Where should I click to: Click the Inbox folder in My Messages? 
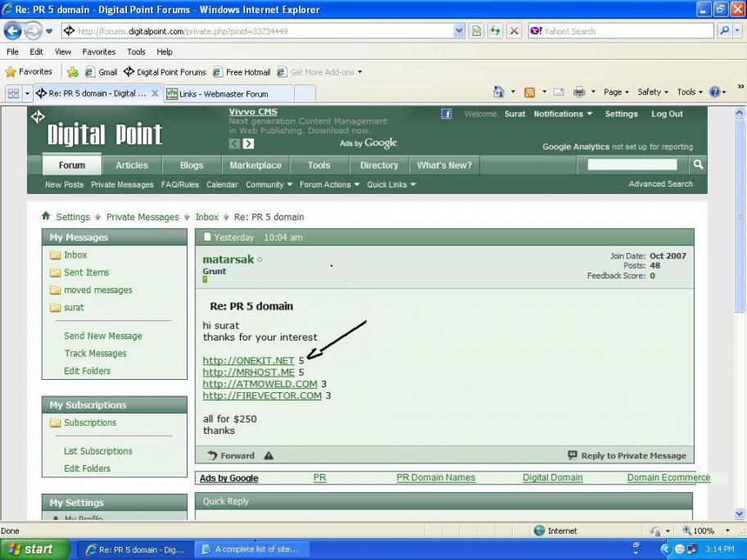75,255
